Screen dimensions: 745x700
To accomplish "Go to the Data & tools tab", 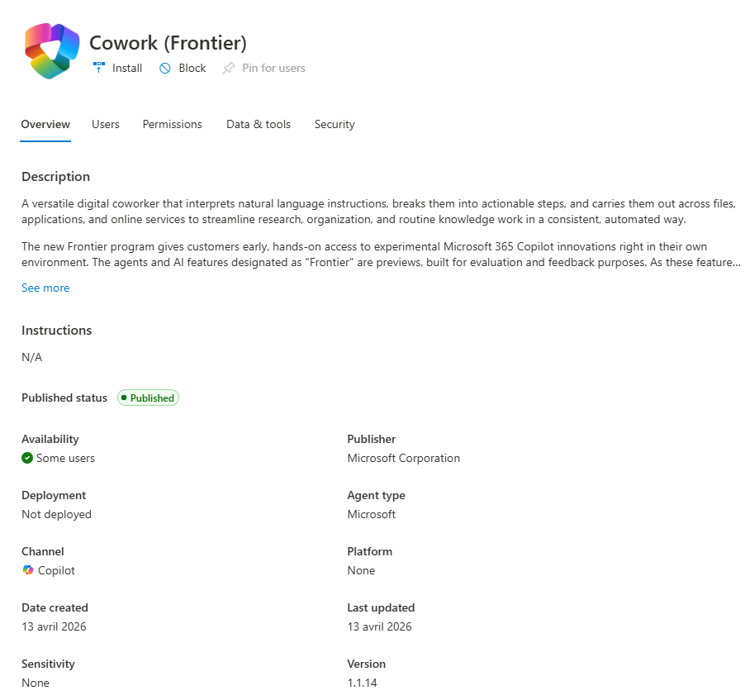I will 259,124.
